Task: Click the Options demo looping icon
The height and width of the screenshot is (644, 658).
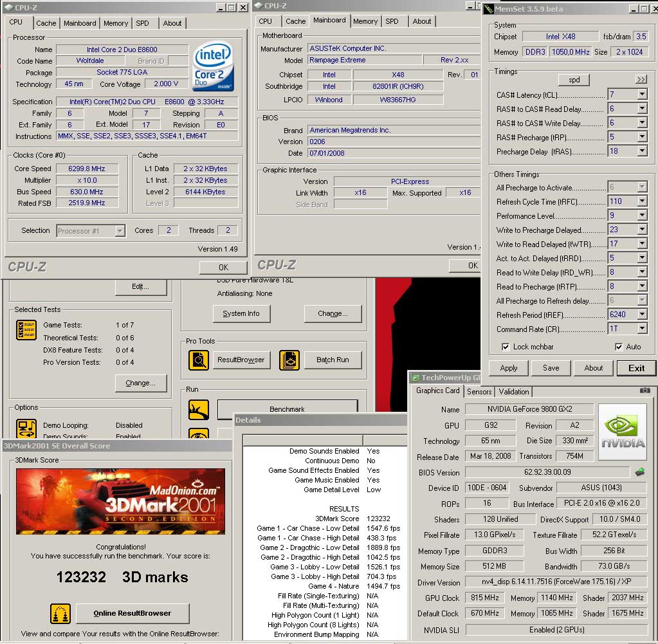Action: pyautogui.click(x=26, y=428)
